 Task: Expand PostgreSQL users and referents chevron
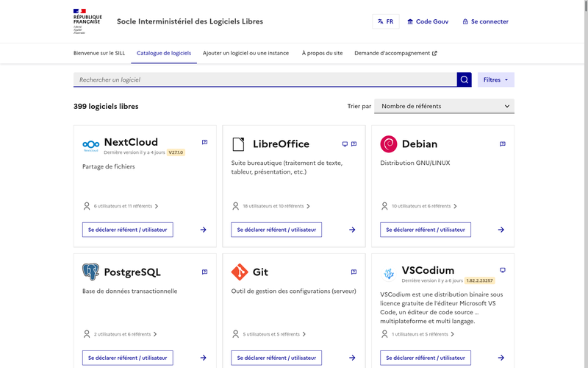(155, 334)
